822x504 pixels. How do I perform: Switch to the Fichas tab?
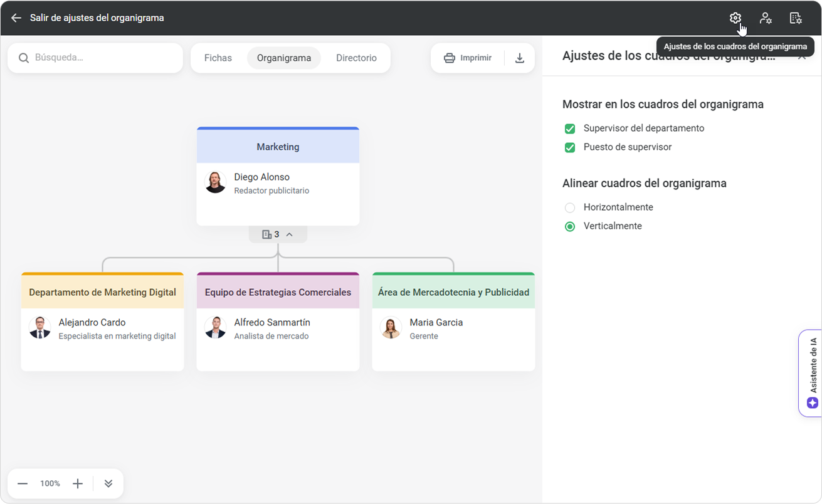[x=218, y=58]
